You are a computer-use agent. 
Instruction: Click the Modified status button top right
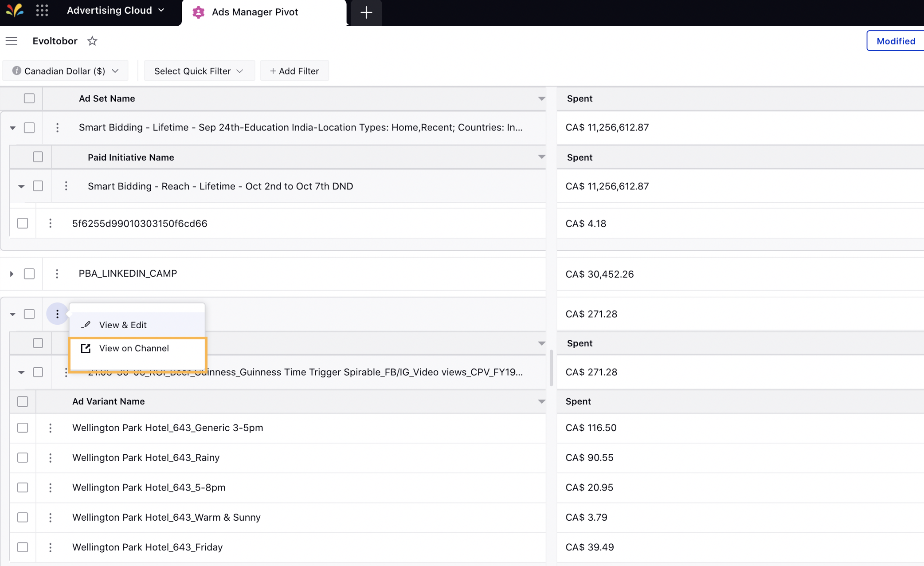895,41
